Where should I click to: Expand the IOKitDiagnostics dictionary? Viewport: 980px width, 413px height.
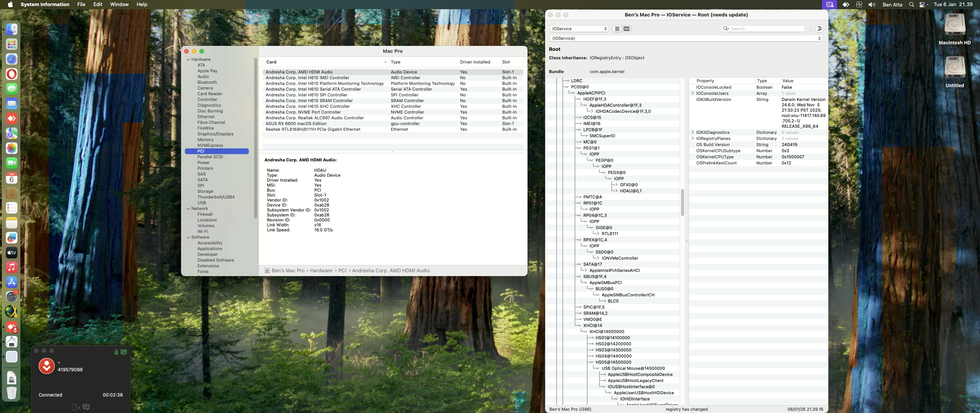(693, 132)
